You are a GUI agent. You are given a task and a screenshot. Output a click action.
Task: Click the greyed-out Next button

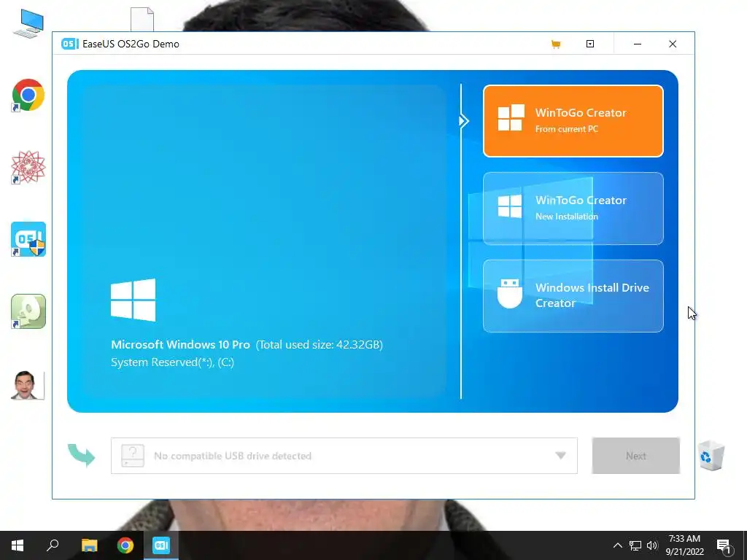point(635,456)
